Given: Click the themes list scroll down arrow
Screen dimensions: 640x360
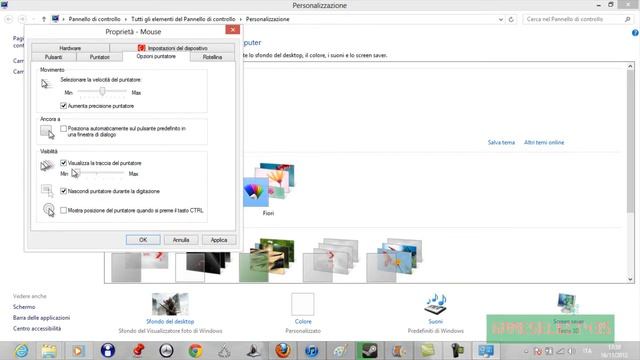Looking at the screenshot, I should (x=630, y=279).
